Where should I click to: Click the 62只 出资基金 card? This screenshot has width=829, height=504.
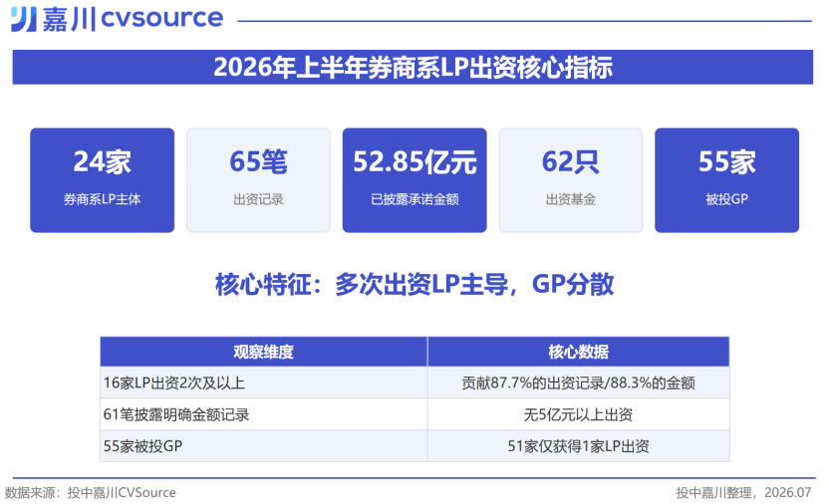pyautogui.click(x=571, y=180)
